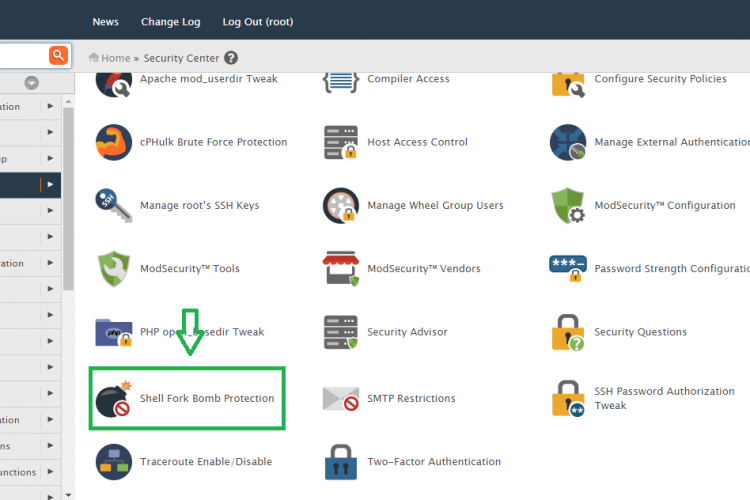Open the ModSecurity Configuration shield icon

[x=568, y=205]
